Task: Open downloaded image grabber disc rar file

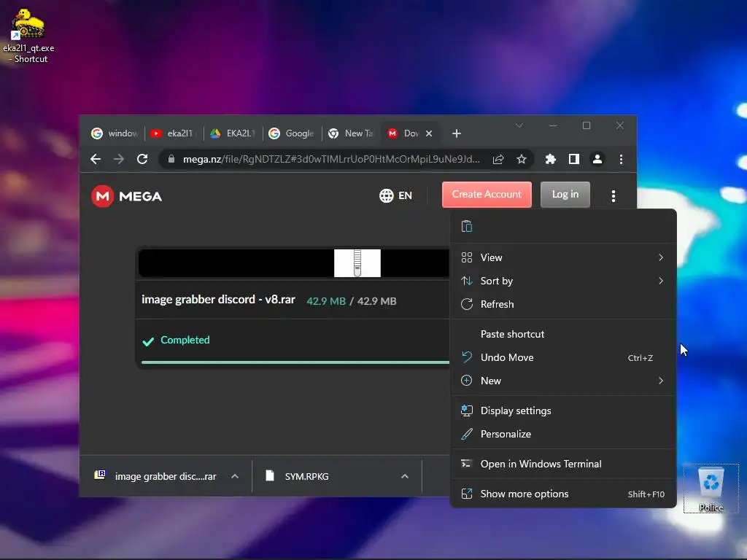Action: point(156,476)
